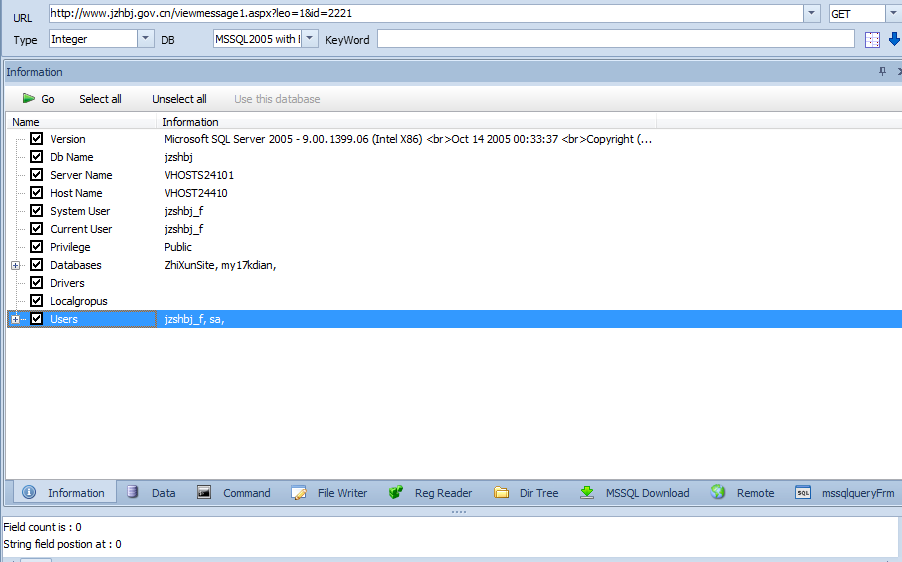Click the green Go arrow icon
The image size is (902, 562).
tap(28, 98)
